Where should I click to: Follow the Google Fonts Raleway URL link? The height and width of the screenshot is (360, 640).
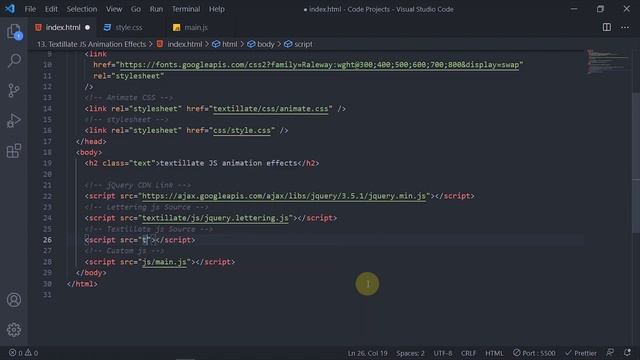point(319,65)
